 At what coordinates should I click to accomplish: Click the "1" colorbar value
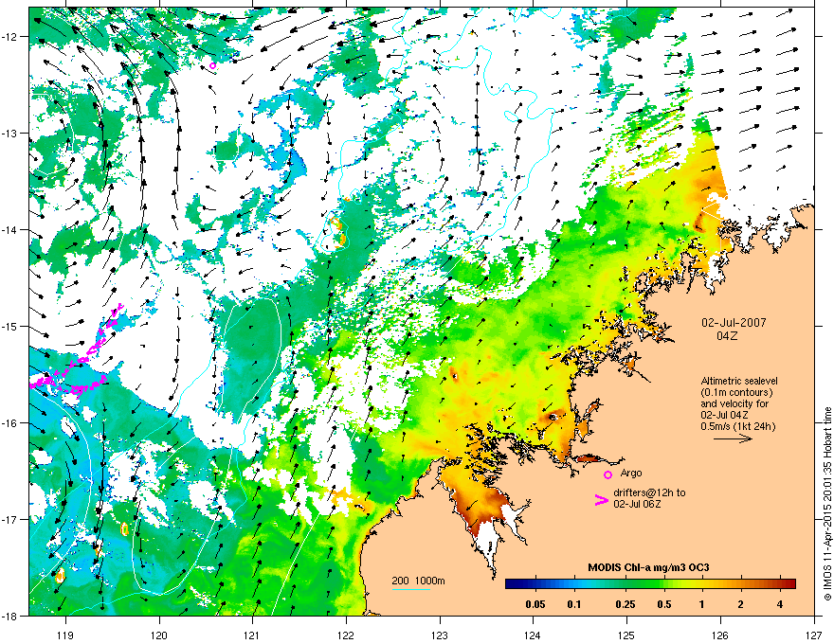(702, 604)
